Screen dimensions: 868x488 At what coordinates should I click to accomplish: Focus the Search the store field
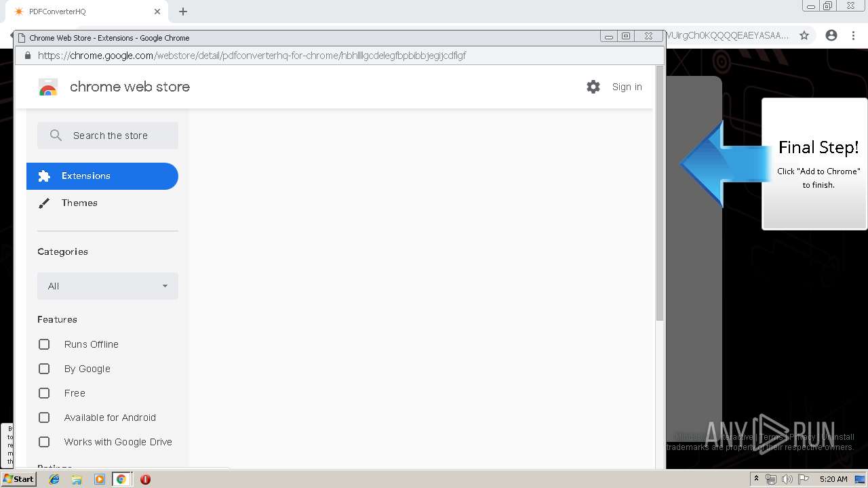[108, 136]
